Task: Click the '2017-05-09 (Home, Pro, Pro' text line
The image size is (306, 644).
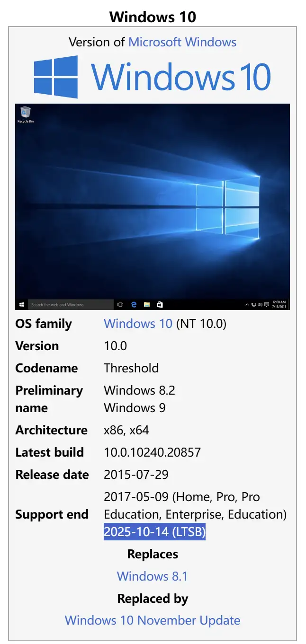Action: [182, 497]
